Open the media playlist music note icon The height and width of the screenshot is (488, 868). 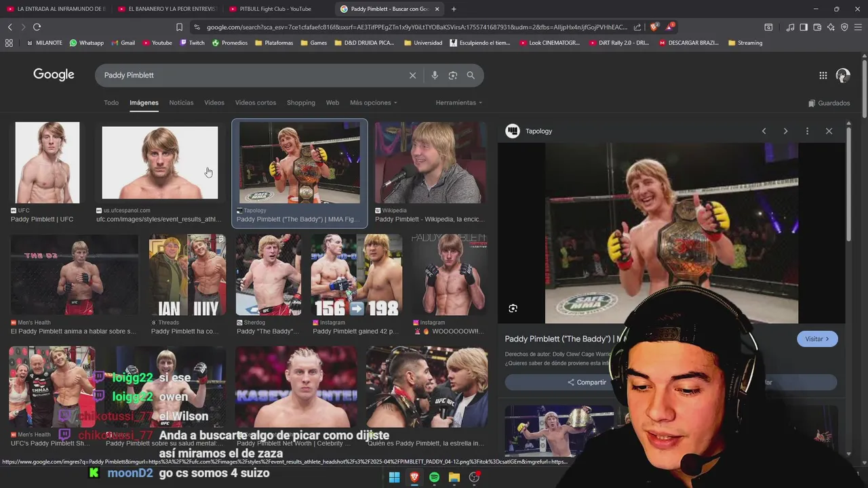[x=790, y=27]
